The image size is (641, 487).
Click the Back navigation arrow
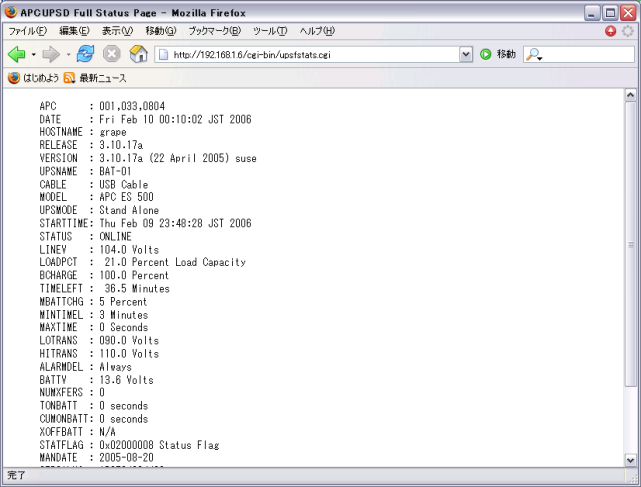(x=16, y=54)
